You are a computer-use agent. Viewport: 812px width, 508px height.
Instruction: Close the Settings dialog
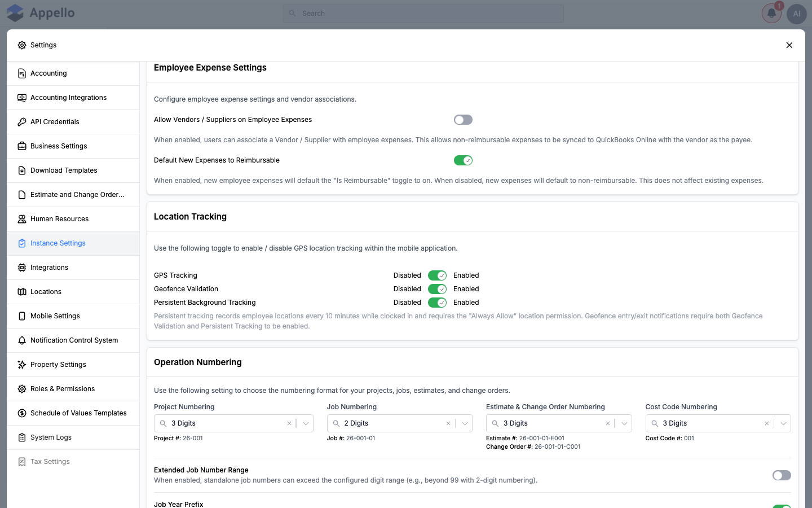[x=789, y=45]
